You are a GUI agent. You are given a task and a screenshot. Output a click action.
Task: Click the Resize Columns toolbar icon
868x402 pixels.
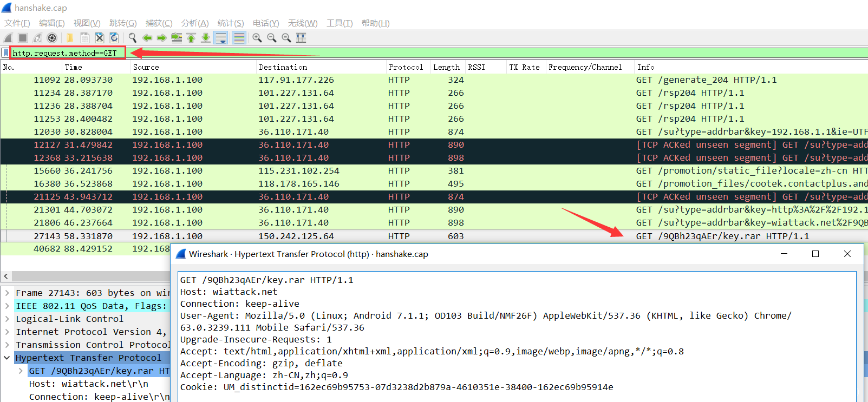pyautogui.click(x=301, y=38)
